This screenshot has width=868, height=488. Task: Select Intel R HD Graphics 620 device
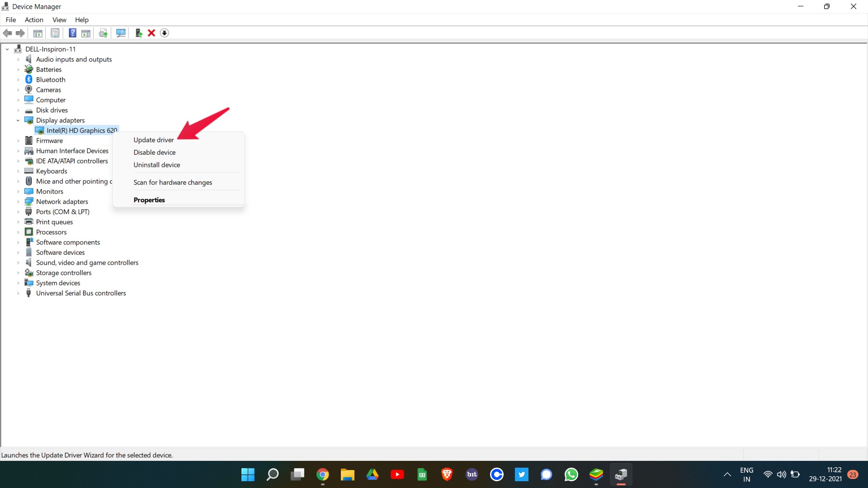(x=82, y=130)
